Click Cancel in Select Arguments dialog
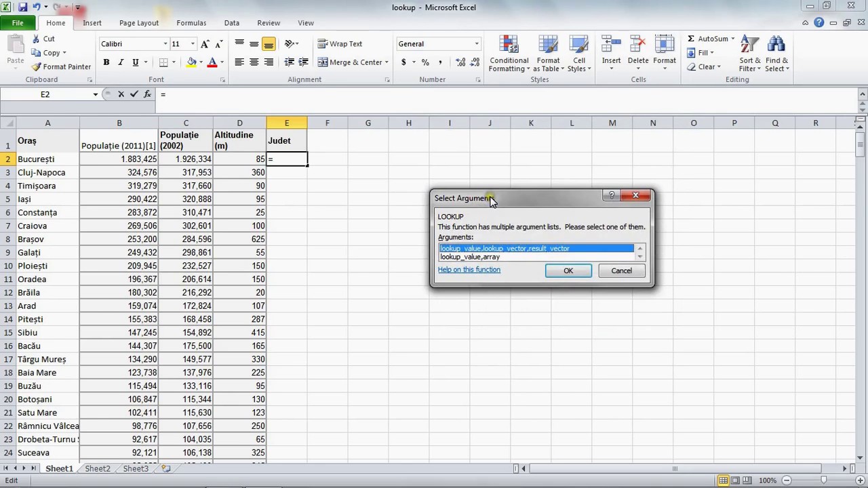Image resolution: width=868 pixels, height=488 pixels. click(x=621, y=270)
